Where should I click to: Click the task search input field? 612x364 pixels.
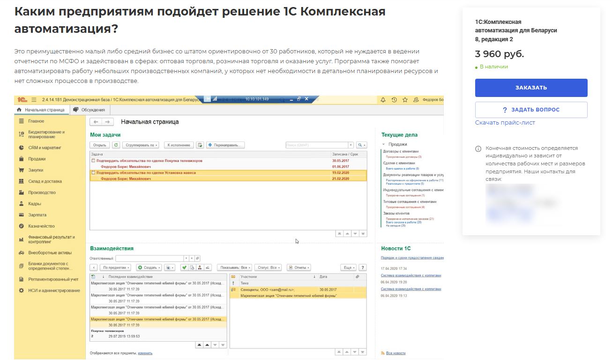tap(316, 145)
